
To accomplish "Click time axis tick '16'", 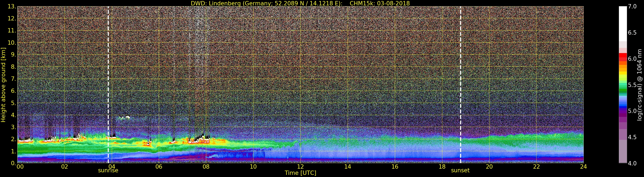I will (x=395, y=166).
